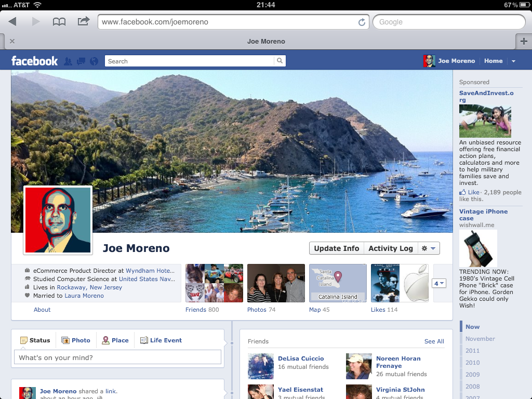Reload the page with refresh icon
The height and width of the screenshot is (399, 532).
pos(362,22)
